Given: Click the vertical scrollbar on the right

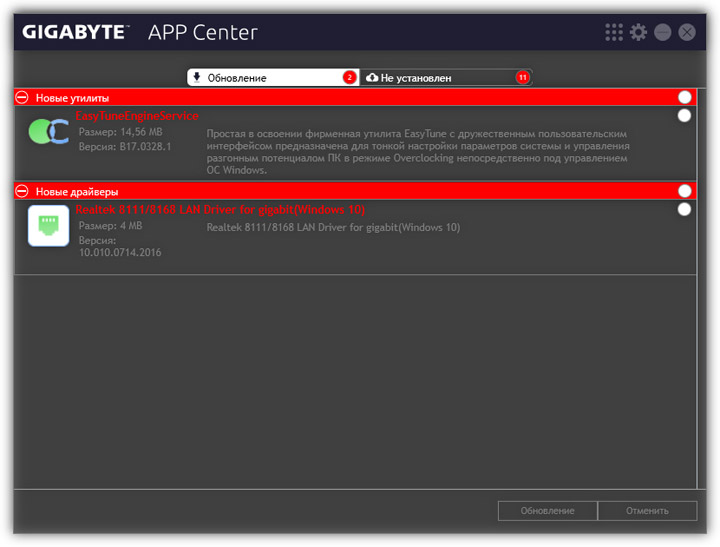Looking at the screenshot, I should click(x=702, y=288).
